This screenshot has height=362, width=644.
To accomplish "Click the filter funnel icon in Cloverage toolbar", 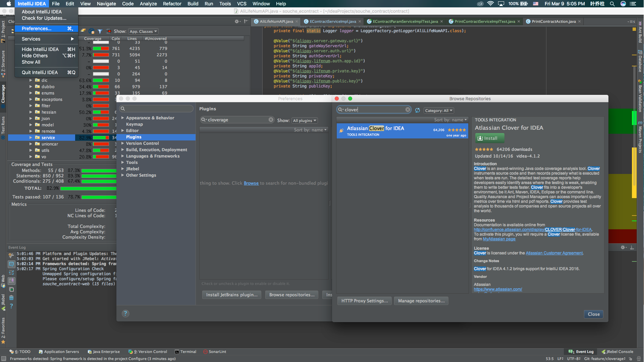I will coord(100,31).
